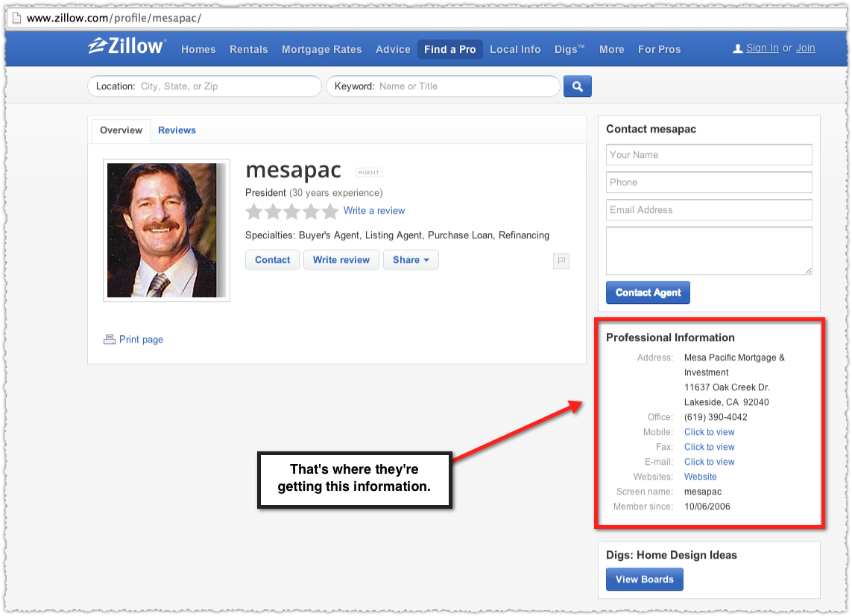The height and width of the screenshot is (616, 852).
Task: Switch to the Overview tab
Action: tap(122, 131)
